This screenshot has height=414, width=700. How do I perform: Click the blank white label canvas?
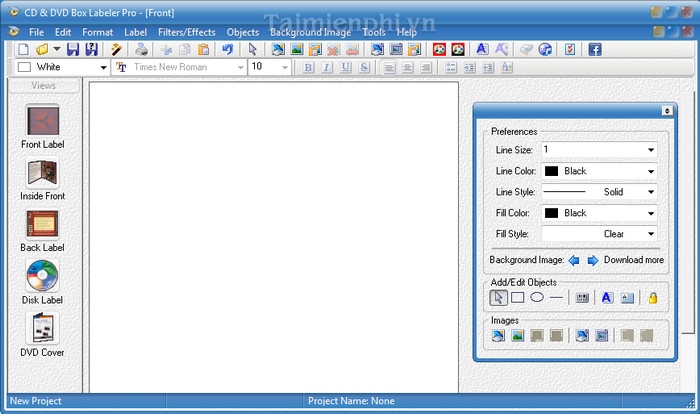pos(274,237)
